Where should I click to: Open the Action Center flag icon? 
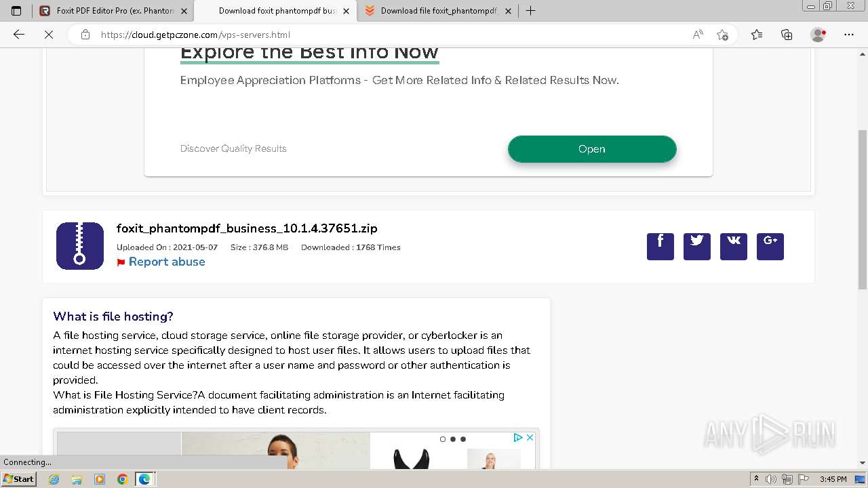click(803, 479)
